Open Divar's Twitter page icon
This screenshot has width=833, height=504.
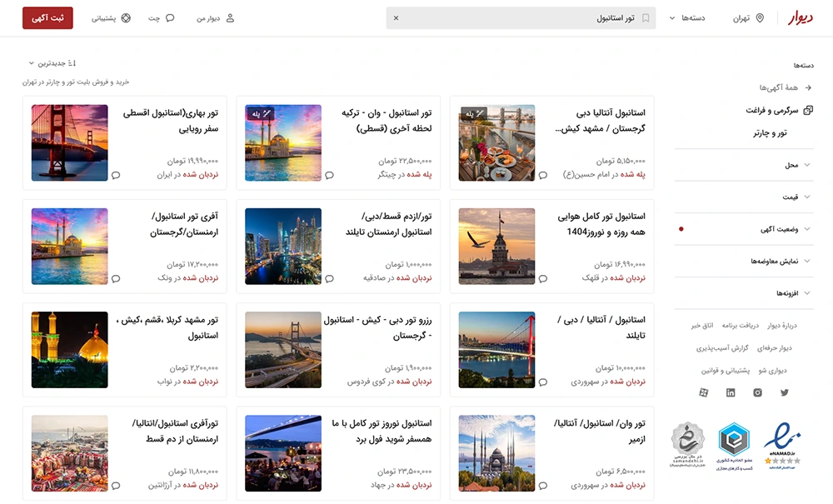click(x=785, y=392)
